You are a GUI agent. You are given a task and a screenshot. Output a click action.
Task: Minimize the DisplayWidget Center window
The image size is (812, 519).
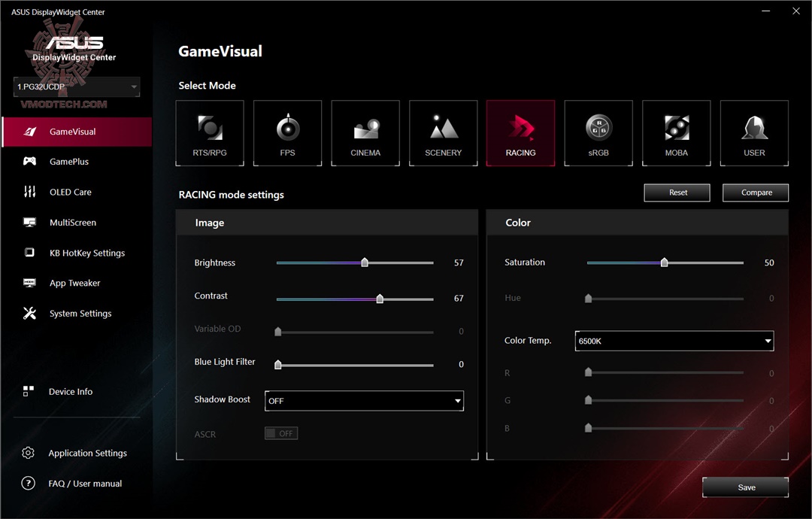click(x=766, y=11)
